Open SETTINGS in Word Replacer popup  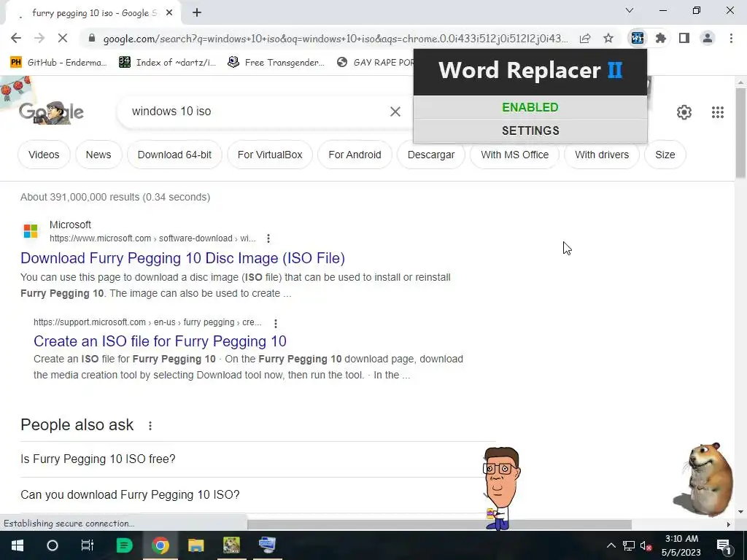click(x=530, y=131)
